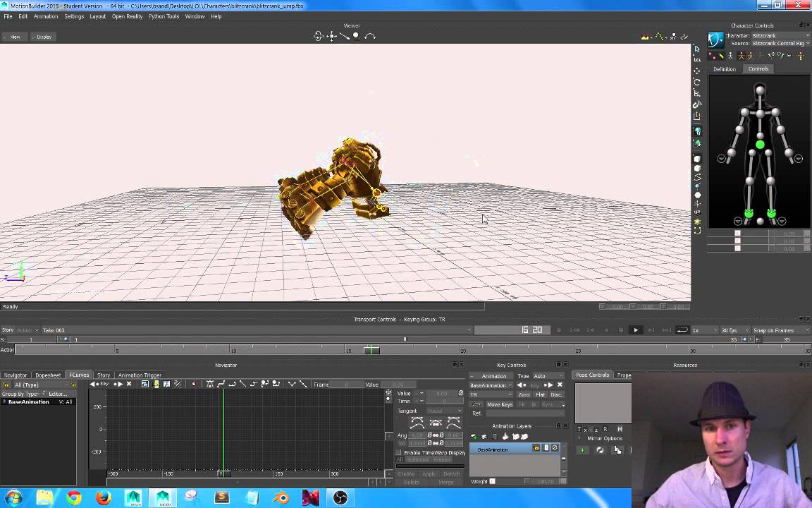The height and width of the screenshot is (508, 812).
Task: Click the paste pose icon in Pose Controls
Action: tap(617, 450)
